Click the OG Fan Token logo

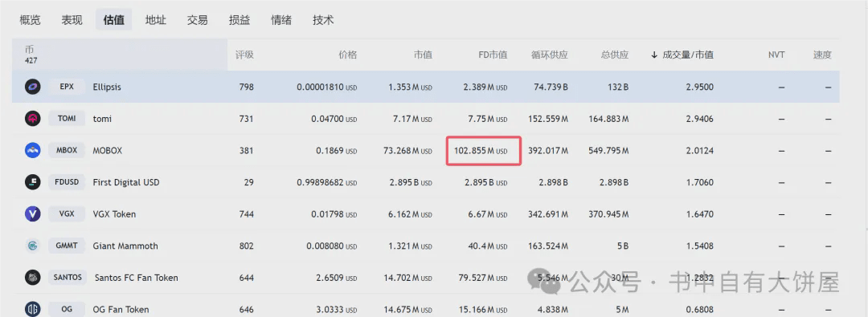(x=33, y=309)
